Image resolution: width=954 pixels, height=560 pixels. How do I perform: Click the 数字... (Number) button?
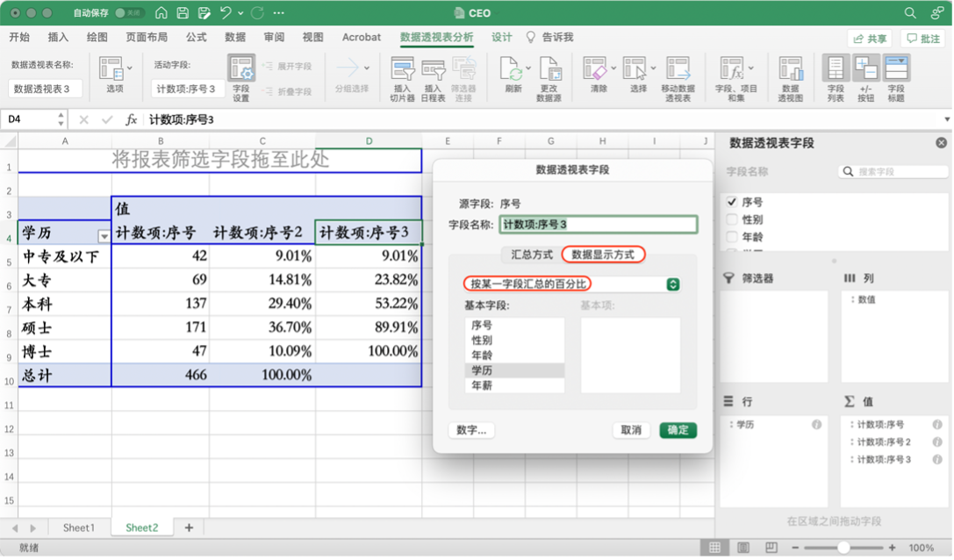click(471, 430)
